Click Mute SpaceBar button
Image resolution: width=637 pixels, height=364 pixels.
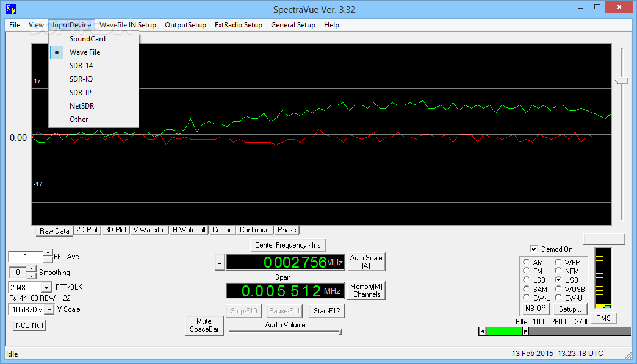pos(204,326)
